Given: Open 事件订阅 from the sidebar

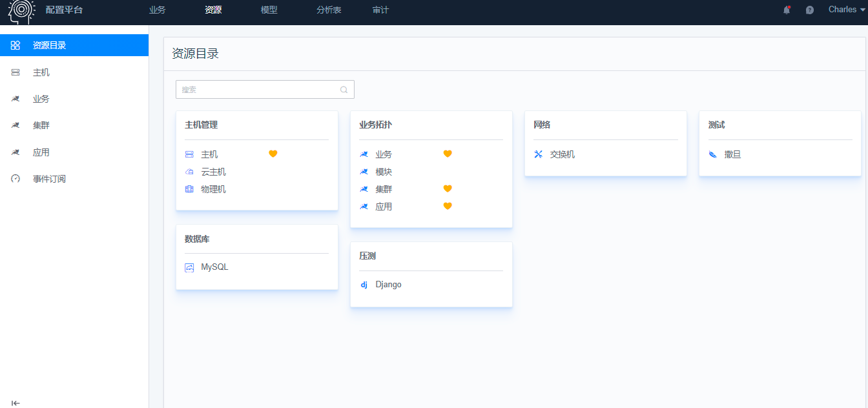Looking at the screenshot, I should pos(74,179).
